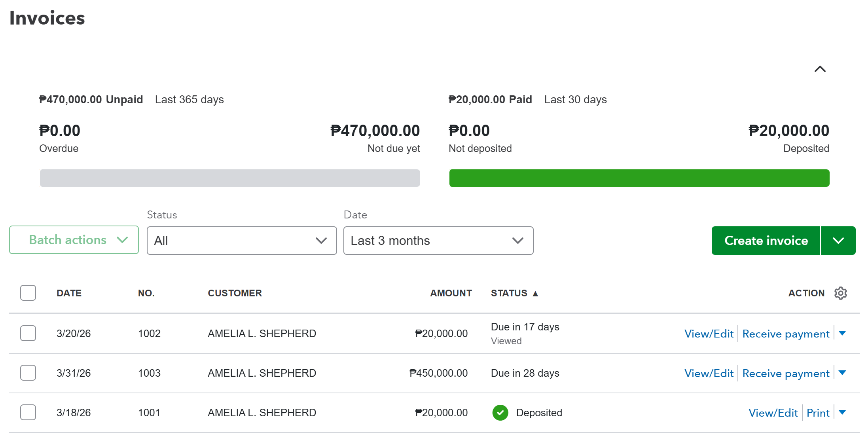Viewport: 868px width, 440px height.
Task: Expand Create invoice split-button arrow
Action: [838, 241]
